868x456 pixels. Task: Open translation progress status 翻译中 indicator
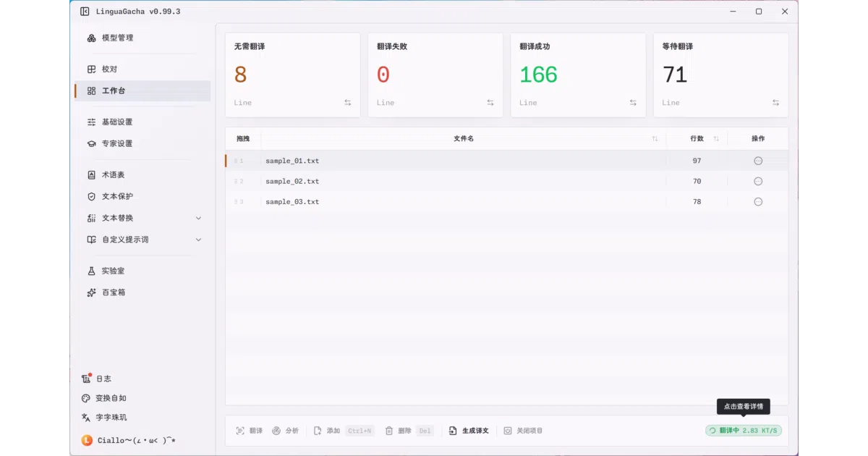(x=744, y=431)
